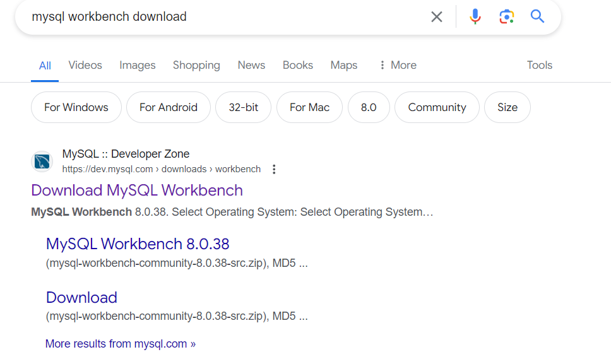Viewport: 611px width, 364px height.
Task: Click the blue magnifier search icon
Action: [537, 16]
